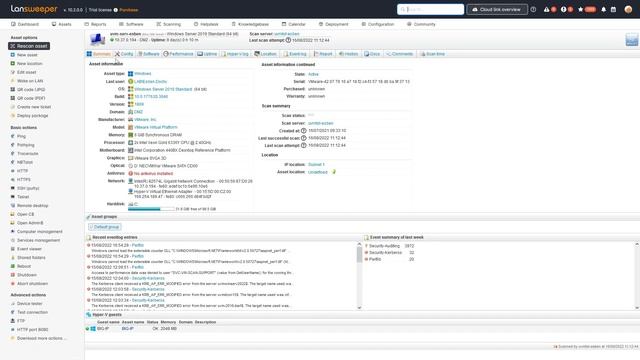Open Edit asset option
The image size is (640, 360).
point(27,72)
